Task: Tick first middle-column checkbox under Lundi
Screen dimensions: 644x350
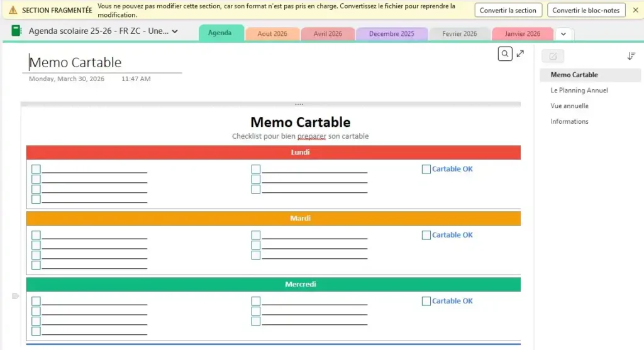Action: [256, 169]
